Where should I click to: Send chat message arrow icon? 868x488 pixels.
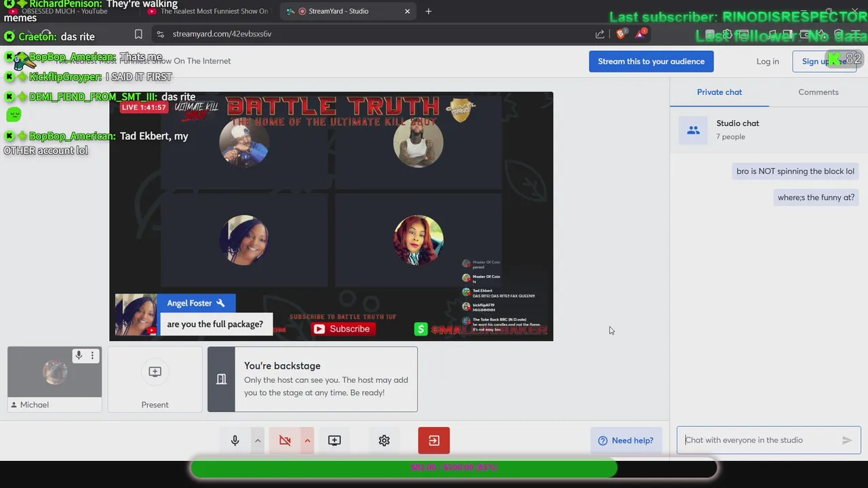coord(847,440)
